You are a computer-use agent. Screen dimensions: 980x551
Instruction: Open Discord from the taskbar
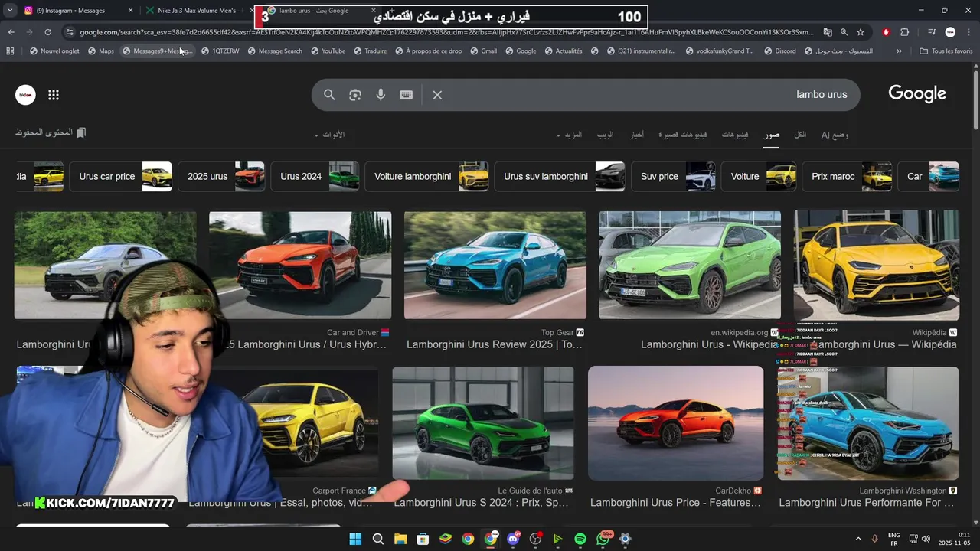pyautogui.click(x=513, y=539)
